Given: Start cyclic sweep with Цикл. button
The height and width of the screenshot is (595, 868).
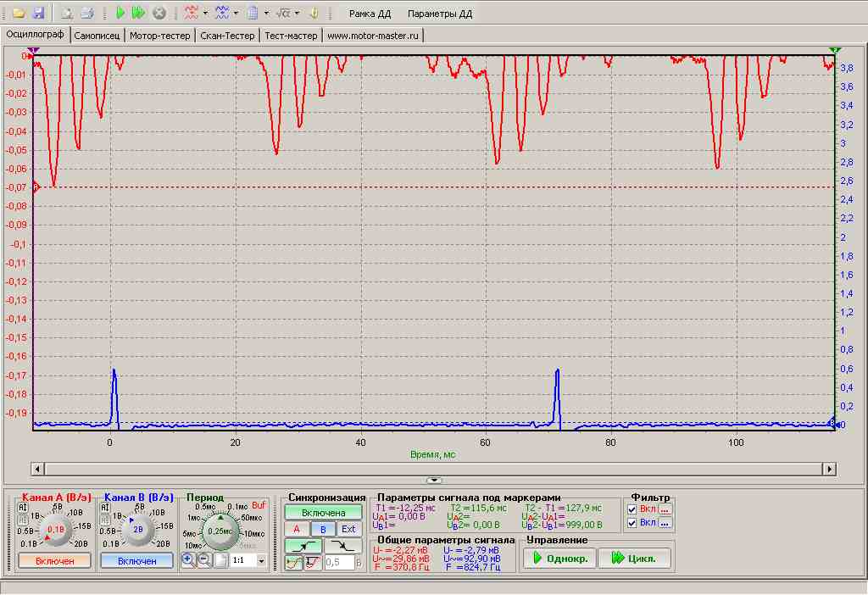Looking at the screenshot, I should [x=634, y=559].
